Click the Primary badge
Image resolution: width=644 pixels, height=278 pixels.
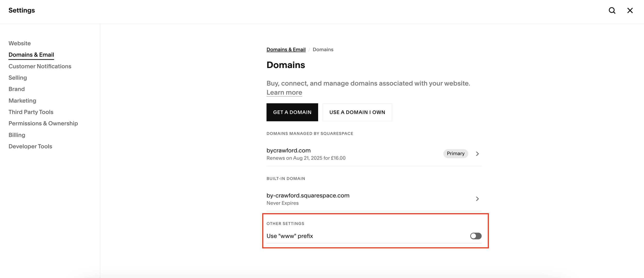pyautogui.click(x=455, y=154)
